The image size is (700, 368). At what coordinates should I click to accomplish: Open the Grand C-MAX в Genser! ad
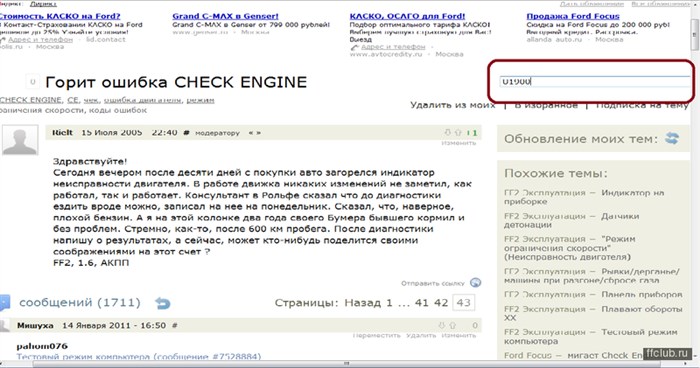[x=225, y=16]
